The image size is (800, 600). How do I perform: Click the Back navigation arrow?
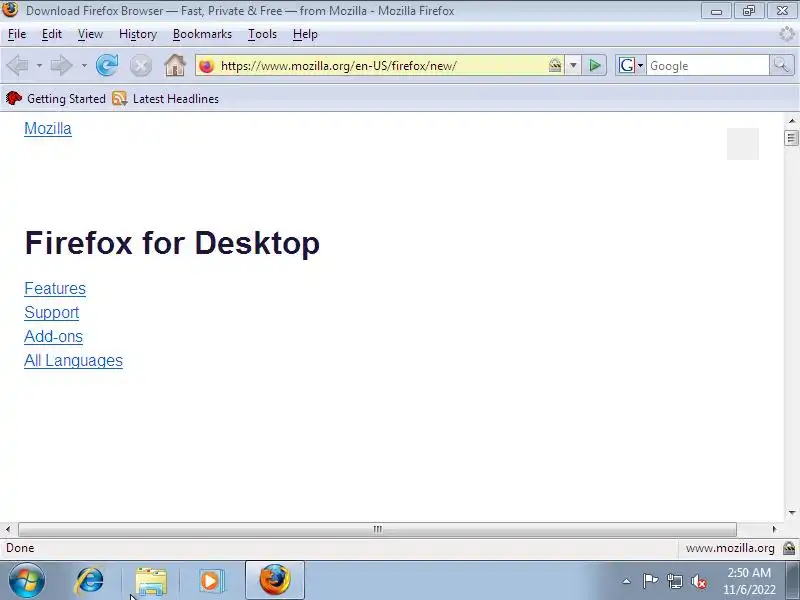click(x=17, y=66)
